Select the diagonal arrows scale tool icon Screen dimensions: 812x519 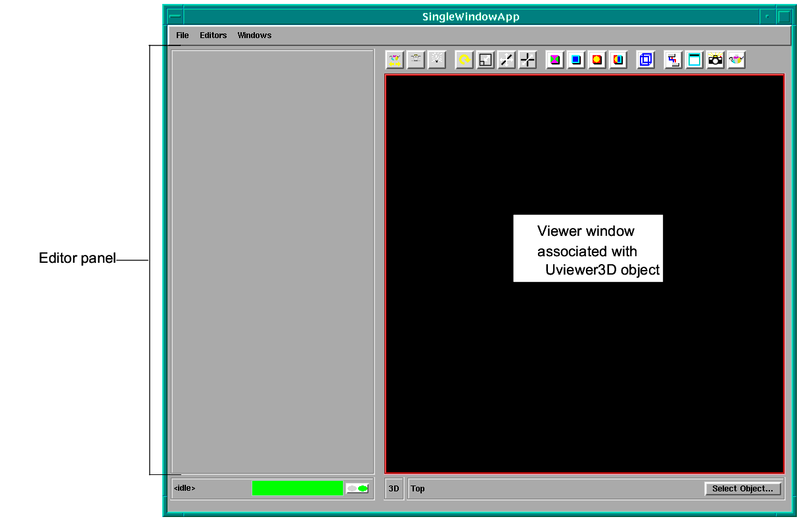click(507, 60)
